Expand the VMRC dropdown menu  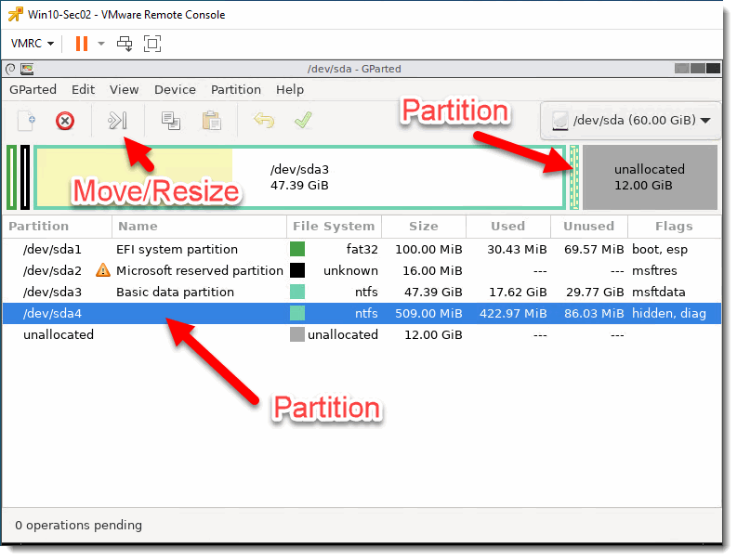tap(33, 43)
